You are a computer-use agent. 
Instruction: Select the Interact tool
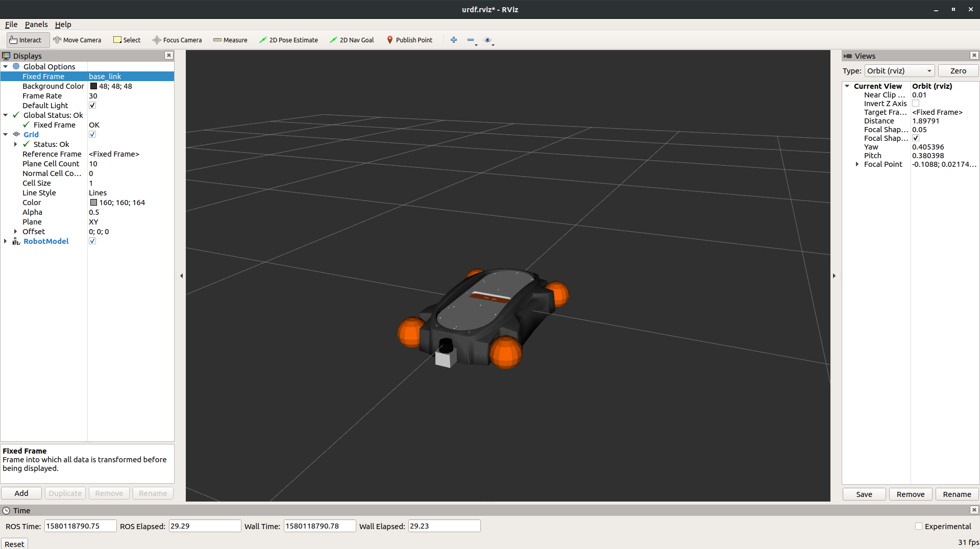28,40
